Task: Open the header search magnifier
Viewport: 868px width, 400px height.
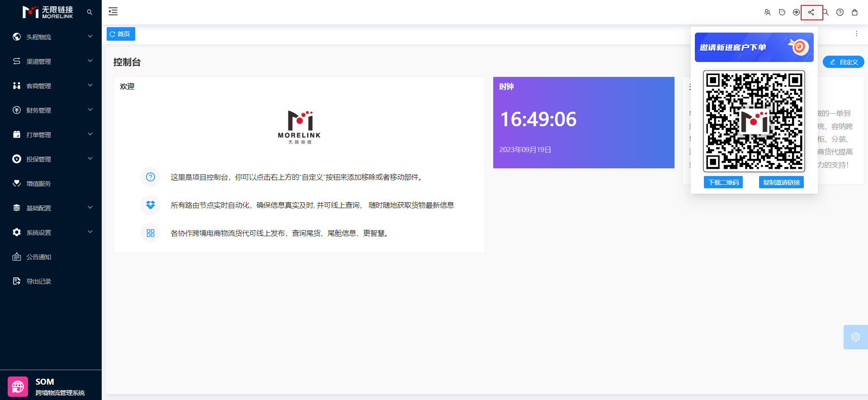Action: pyautogui.click(x=826, y=12)
